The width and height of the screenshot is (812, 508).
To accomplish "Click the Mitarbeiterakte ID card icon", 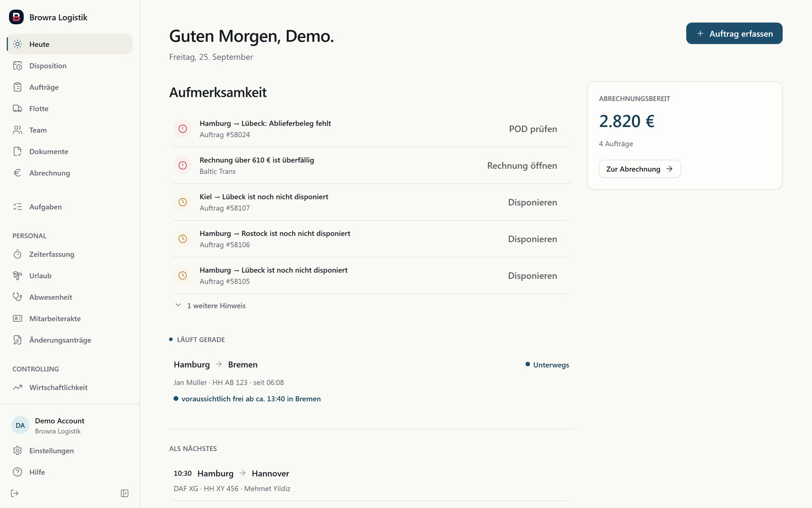I will pos(18,319).
